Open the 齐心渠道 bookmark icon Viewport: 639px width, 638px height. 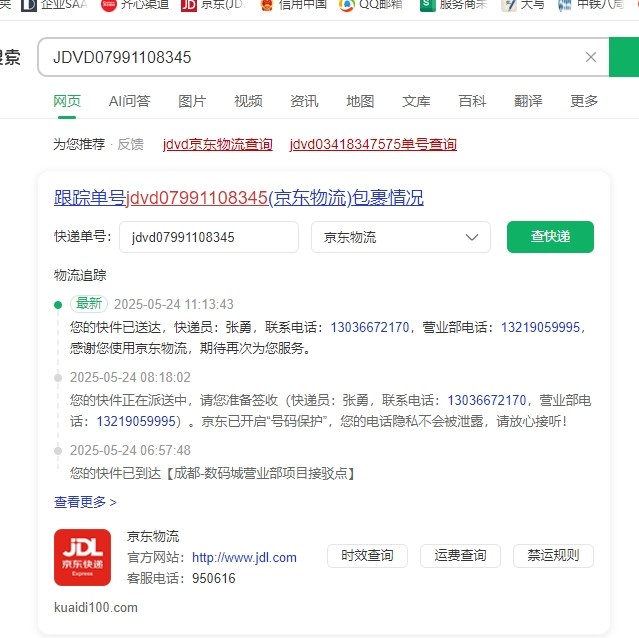108,5
